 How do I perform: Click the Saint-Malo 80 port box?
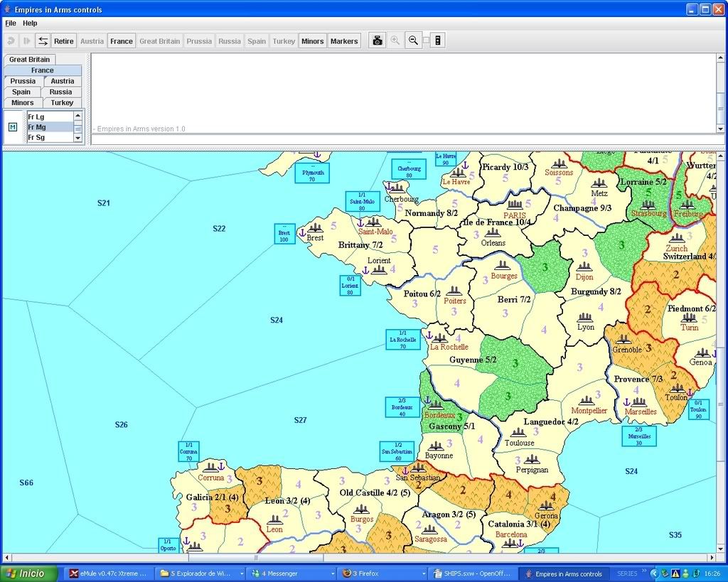(x=362, y=201)
